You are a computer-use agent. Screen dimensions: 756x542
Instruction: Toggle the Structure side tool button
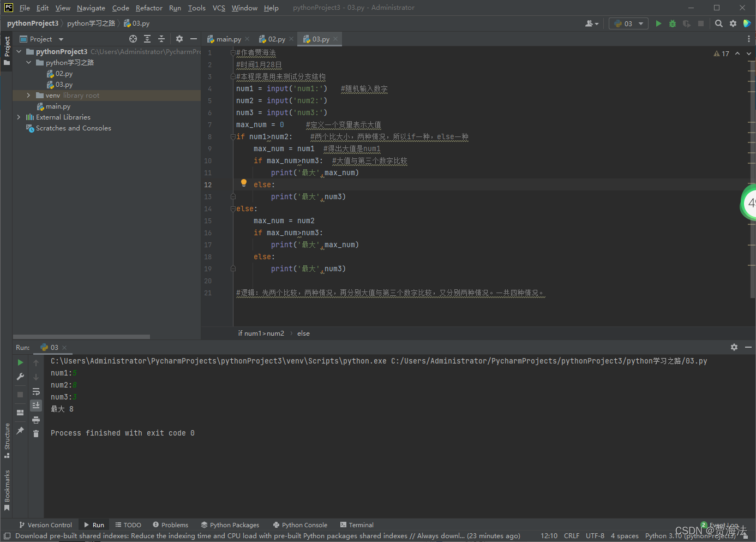[x=7, y=440]
